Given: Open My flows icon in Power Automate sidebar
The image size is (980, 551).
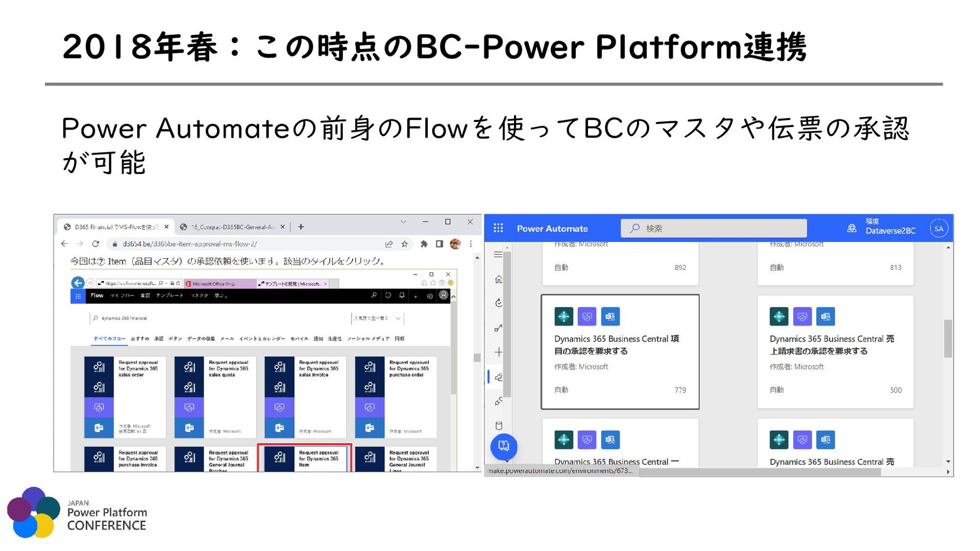Looking at the screenshot, I should pos(499,328).
